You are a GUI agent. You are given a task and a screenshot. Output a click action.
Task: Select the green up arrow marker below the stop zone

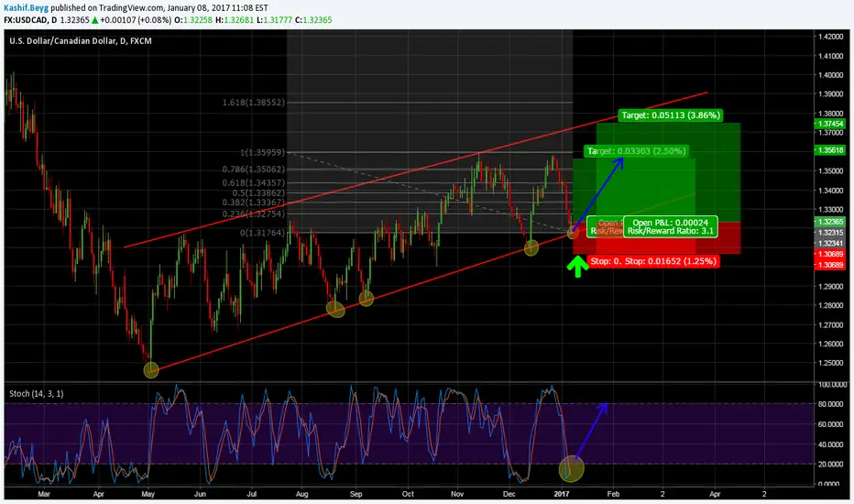click(x=577, y=267)
